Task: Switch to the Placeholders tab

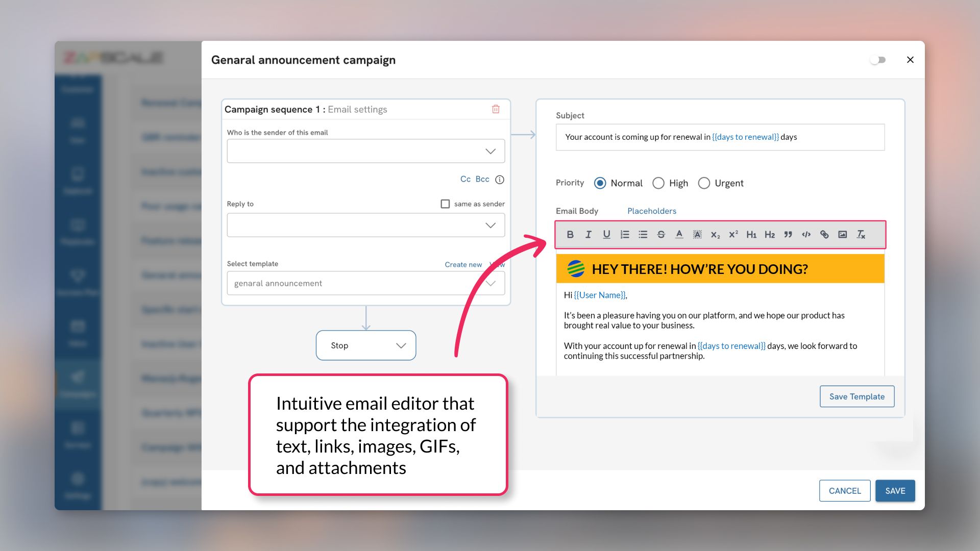Action: coord(651,211)
